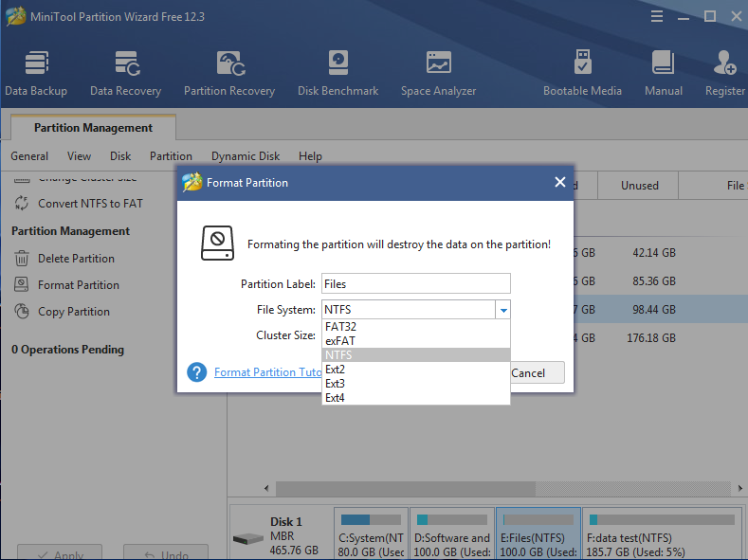The image size is (748, 560).
Task: Click the Disk 1 drive icon
Action: [x=248, y=539]
